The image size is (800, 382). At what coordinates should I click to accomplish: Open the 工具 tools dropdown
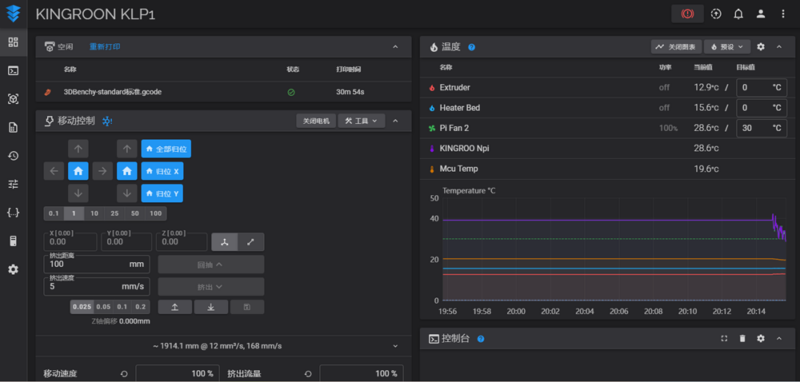pyautogui.click(x=361, y=121)
